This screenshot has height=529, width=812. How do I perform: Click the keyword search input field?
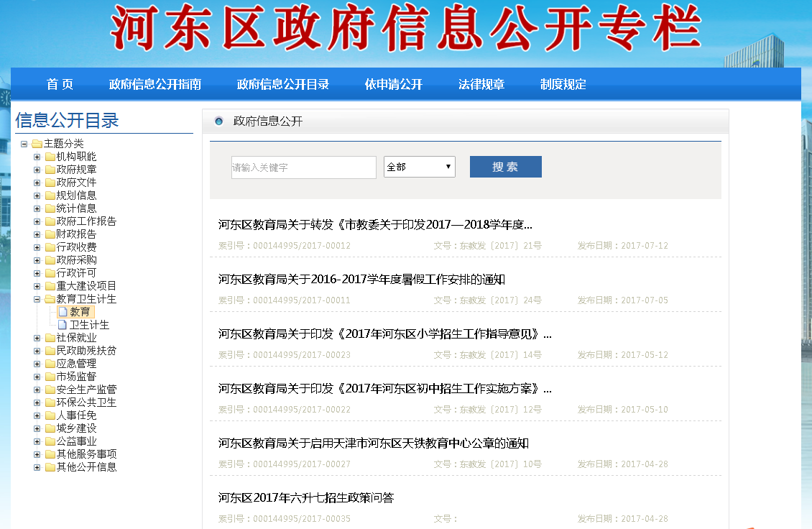[x=303, y=167]
